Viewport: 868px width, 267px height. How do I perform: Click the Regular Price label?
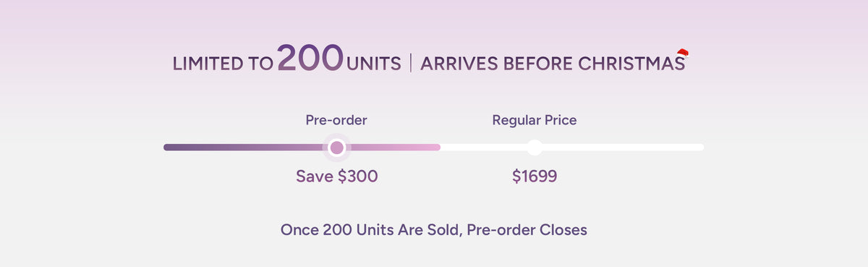coord(535,120)
